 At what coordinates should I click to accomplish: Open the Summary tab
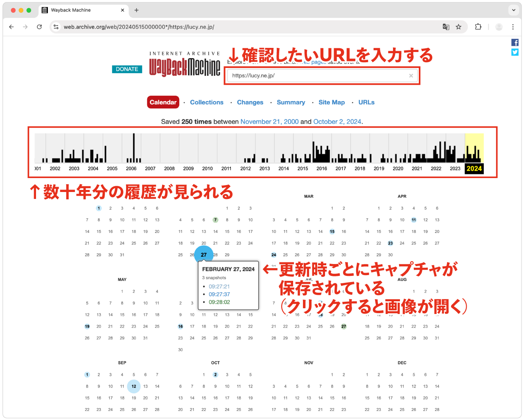pyautogui.click(x=291, y=102)
